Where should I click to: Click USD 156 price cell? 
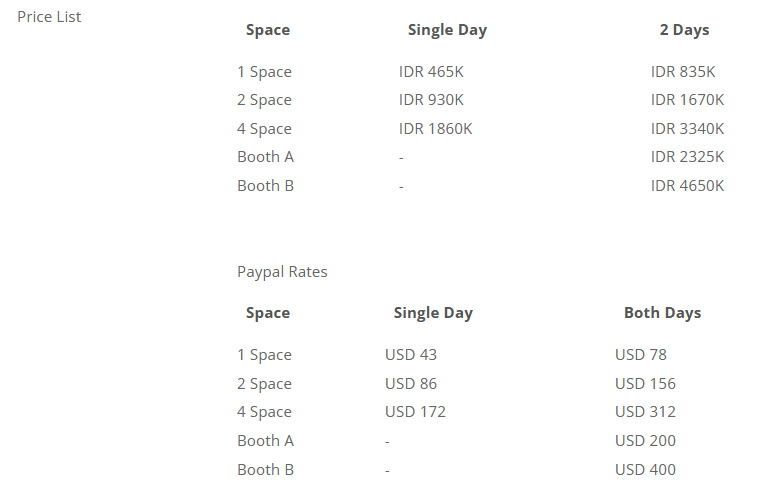645,384
